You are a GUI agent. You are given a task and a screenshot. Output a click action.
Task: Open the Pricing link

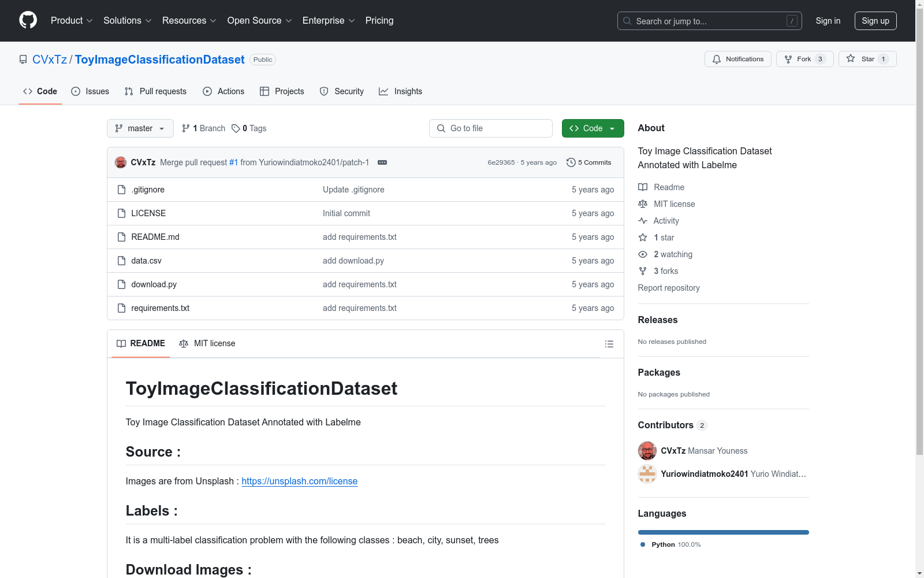click(379, 21)
